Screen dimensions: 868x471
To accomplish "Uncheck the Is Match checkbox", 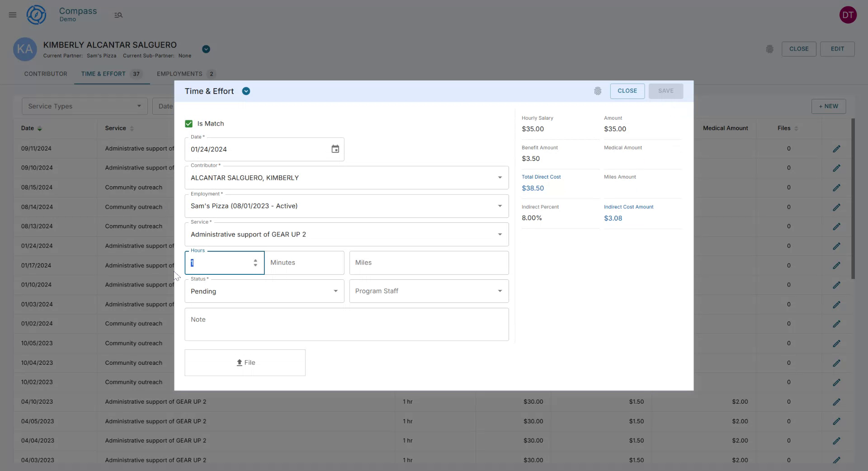I will point(188,123).
